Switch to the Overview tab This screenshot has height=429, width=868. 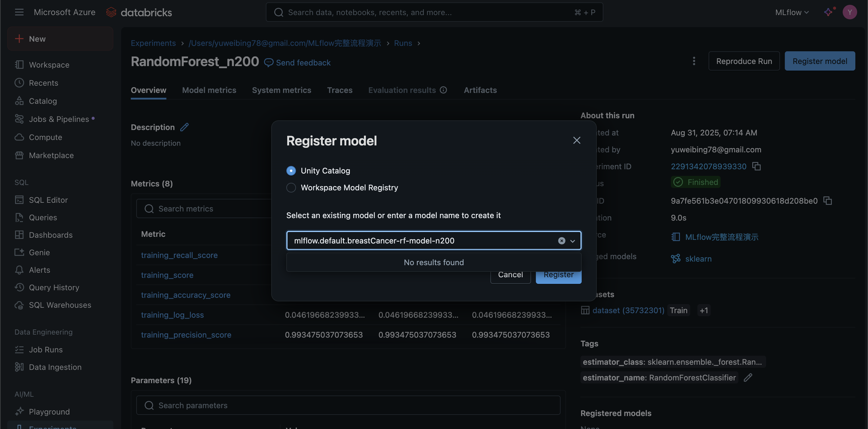coord(149,90)
